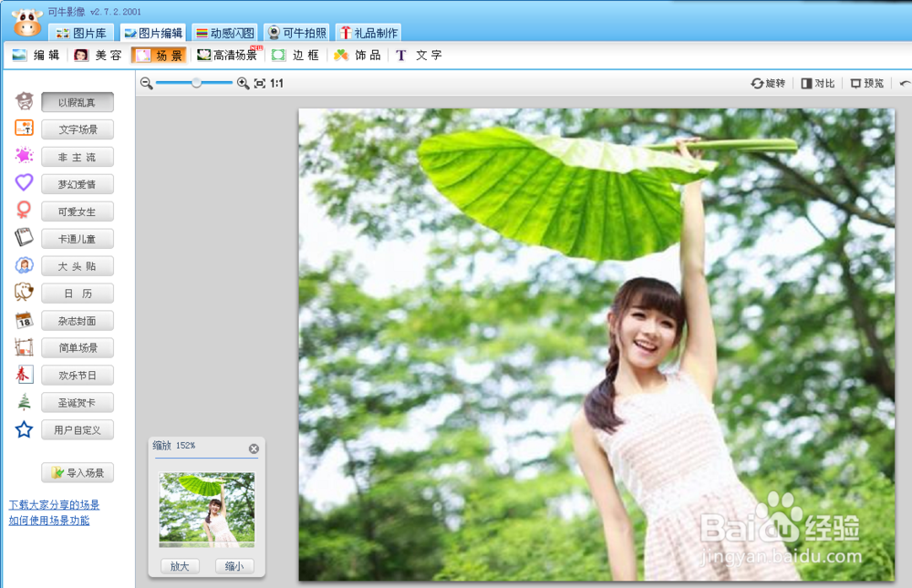Click the zoom panel preview thumbnail

[207, 510]
